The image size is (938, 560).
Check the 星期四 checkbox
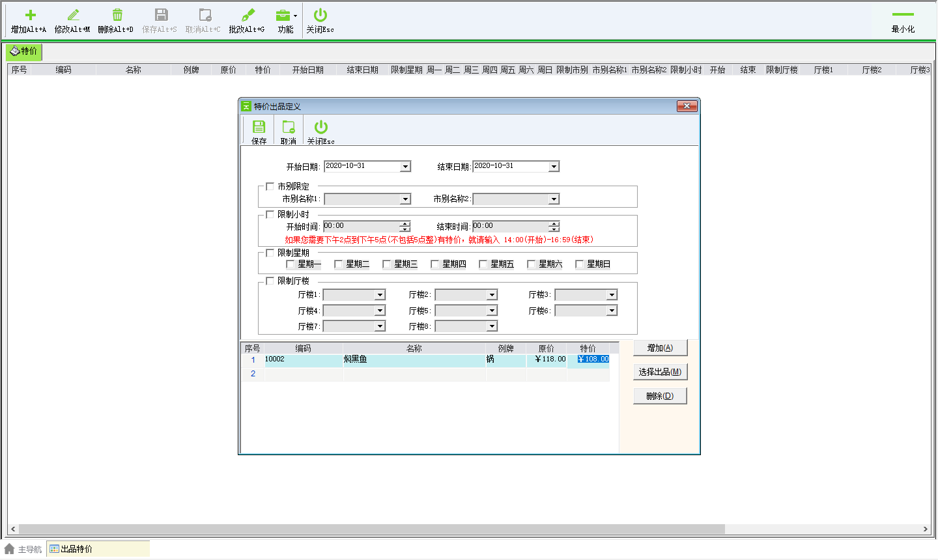(x=435, y=264)
